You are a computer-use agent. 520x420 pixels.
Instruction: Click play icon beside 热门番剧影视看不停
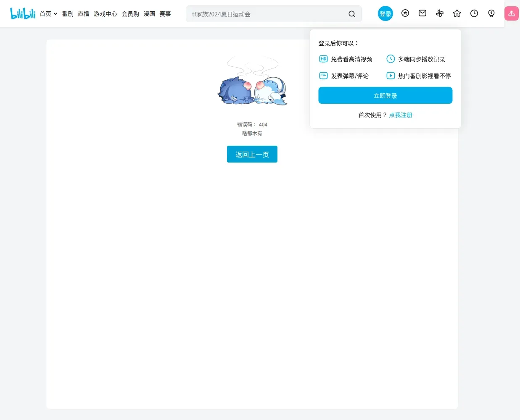391,76
